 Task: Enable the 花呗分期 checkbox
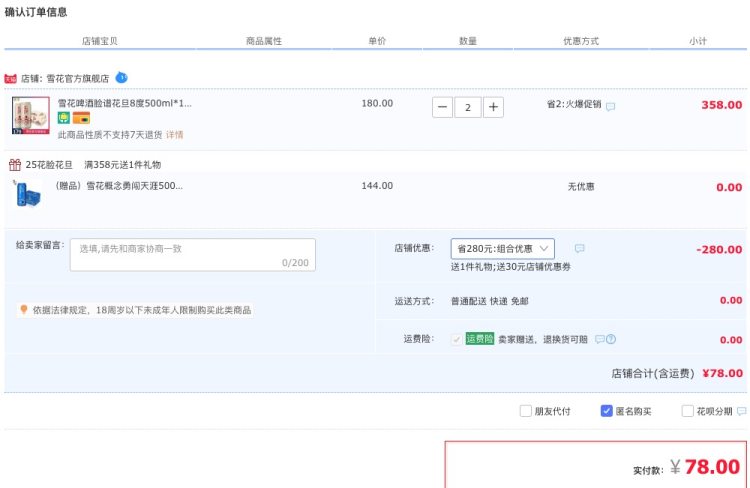(x=687, y=411)
